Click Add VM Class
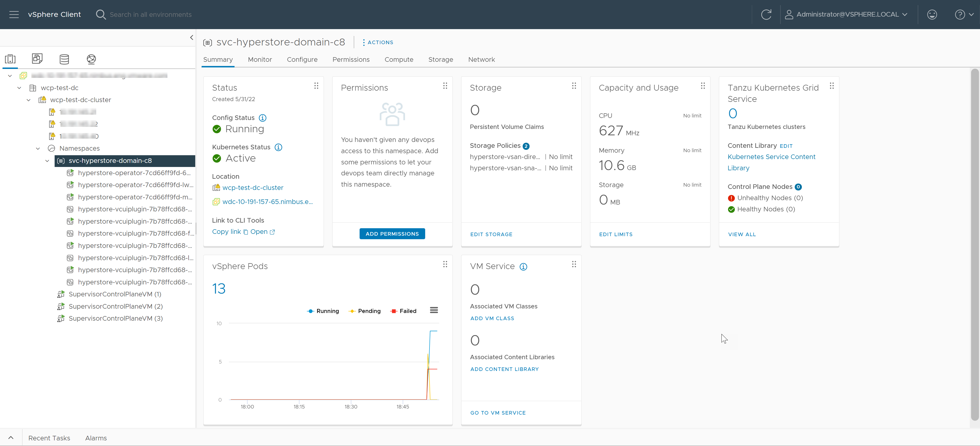The width and height of the screenshot is (980, 446). [492, 319]
